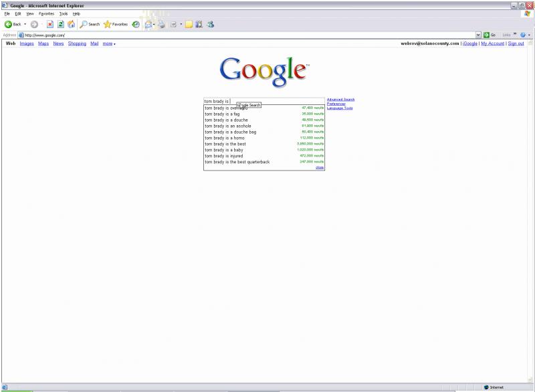
Task: Open the Preferences link
Action: (336, 104)
